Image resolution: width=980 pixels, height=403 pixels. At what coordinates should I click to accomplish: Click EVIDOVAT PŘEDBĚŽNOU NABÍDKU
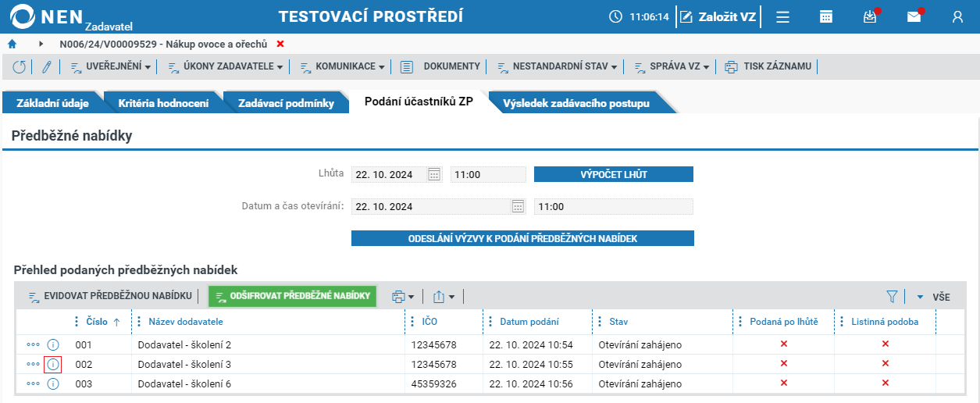[110, 296]
